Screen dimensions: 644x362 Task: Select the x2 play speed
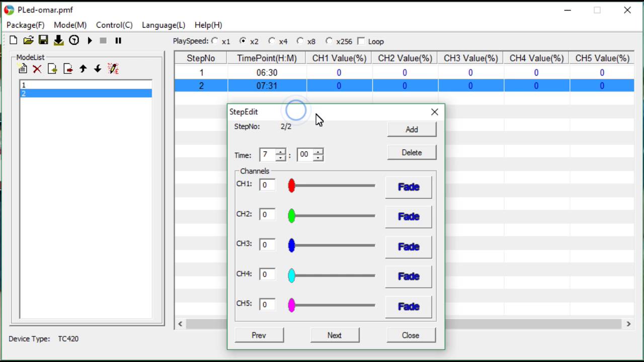coord(244,41)
